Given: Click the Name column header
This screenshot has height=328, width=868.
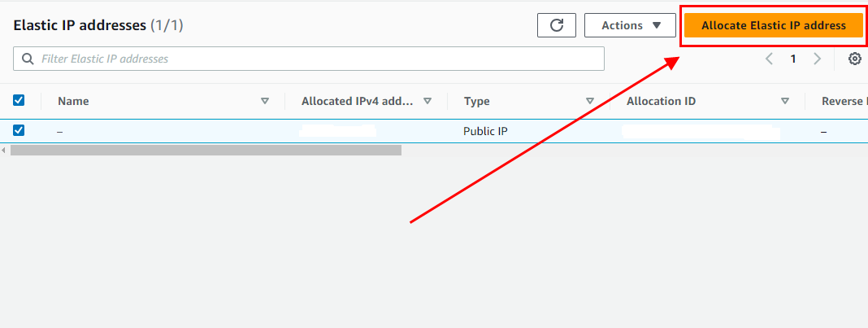Looking at the screenshot, I should (x=73, y=101).
